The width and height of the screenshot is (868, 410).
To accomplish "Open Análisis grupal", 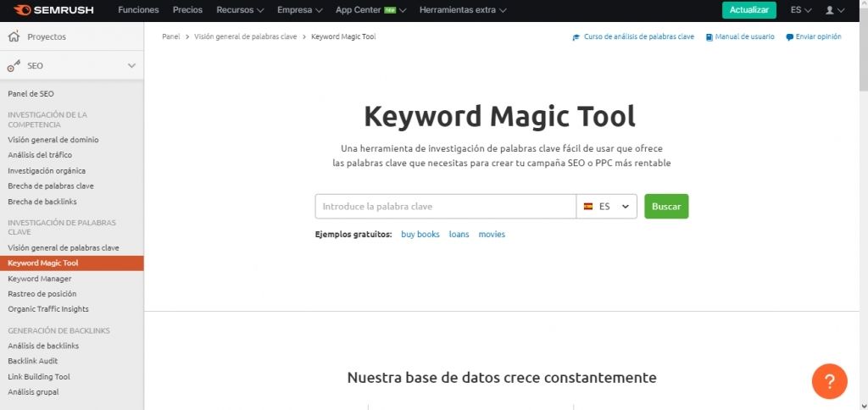I will coord(33,392).
